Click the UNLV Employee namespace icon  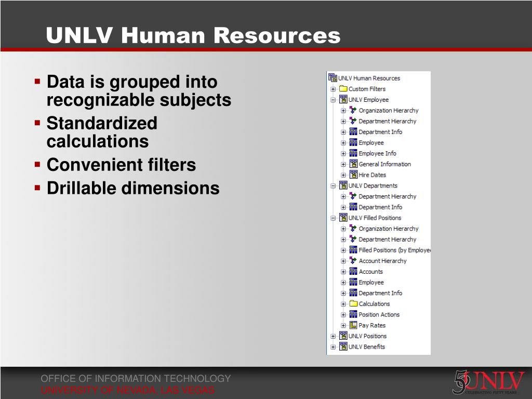[343, 99]
